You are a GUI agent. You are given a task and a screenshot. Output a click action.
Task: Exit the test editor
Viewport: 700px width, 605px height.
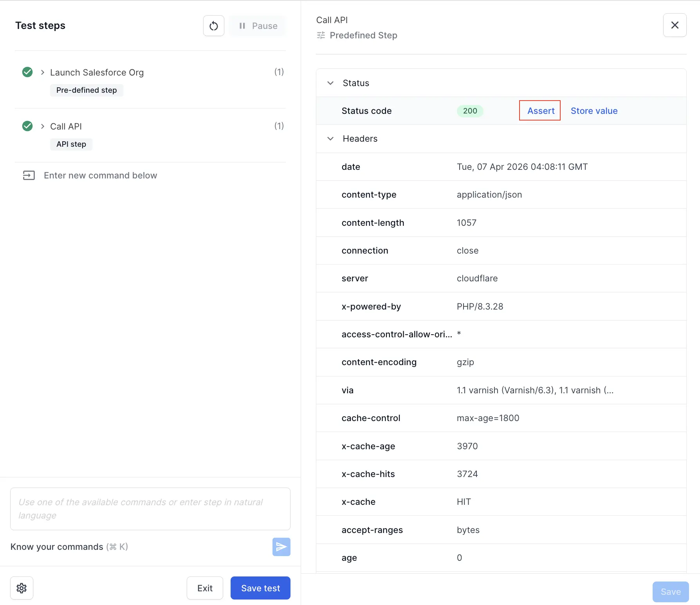[205, 588]
